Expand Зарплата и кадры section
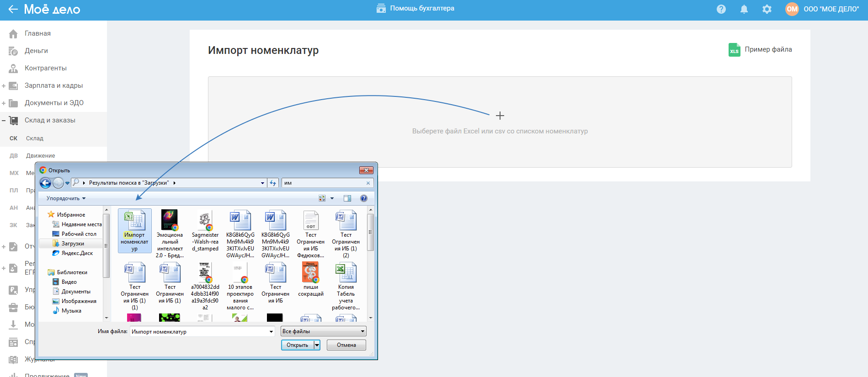This screenshot has height=377, width=868. pos(4,85)
